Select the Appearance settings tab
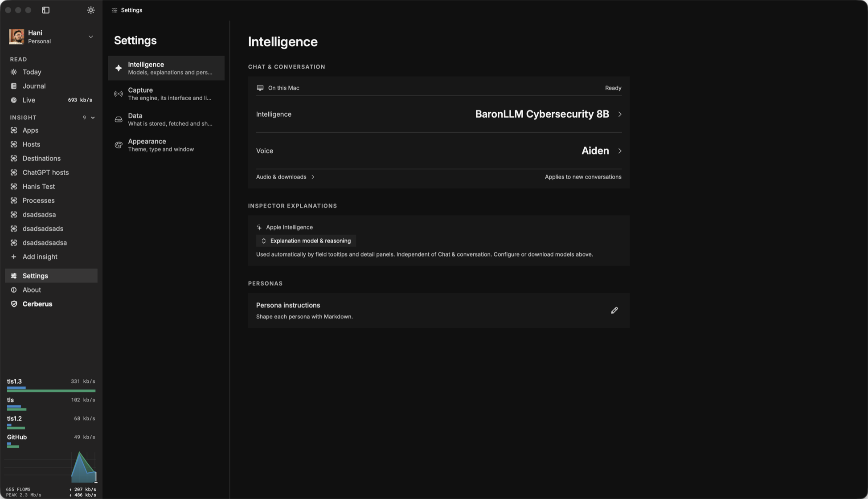 (166, 145)
